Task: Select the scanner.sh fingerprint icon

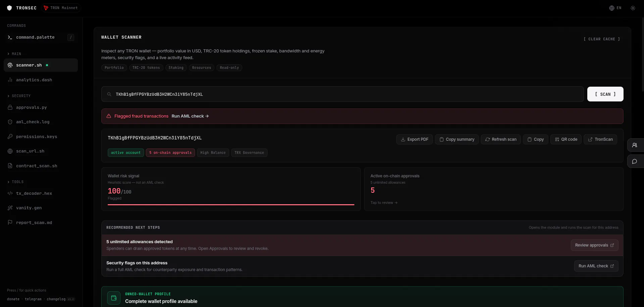Action: click(x=10, y=65)
